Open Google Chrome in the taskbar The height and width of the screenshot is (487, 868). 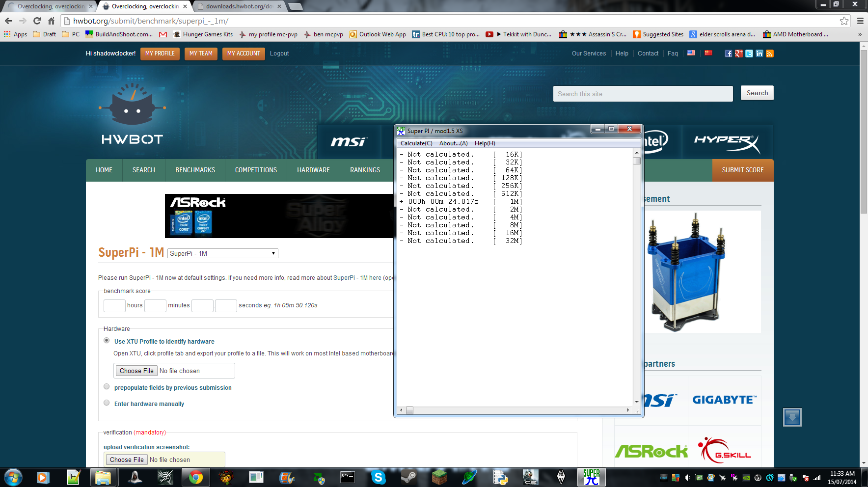(196, 477)
